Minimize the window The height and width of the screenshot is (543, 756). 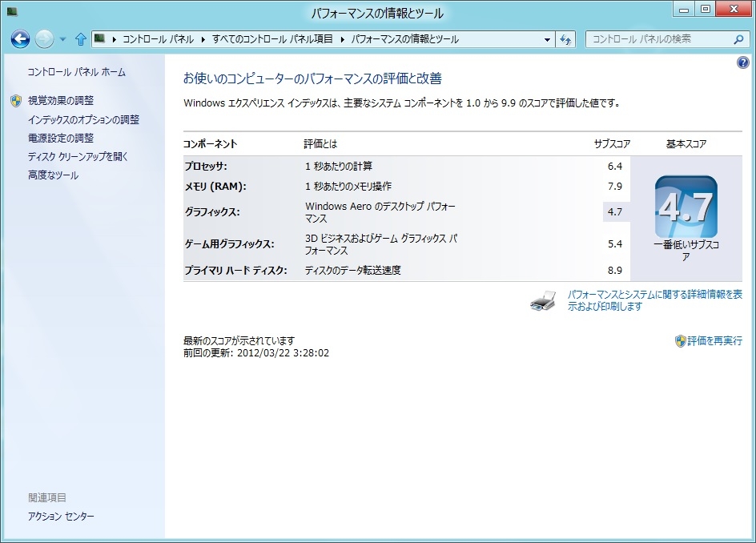pyautogui.click(x=684, y=10)
